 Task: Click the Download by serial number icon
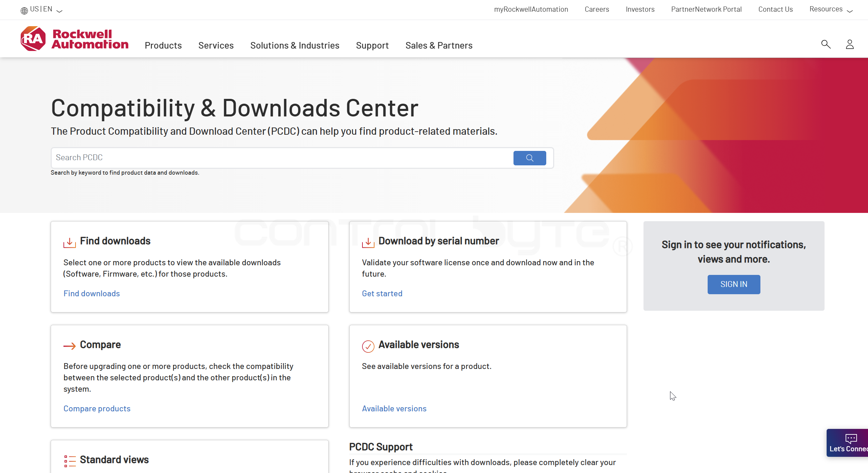pos(368,243)
